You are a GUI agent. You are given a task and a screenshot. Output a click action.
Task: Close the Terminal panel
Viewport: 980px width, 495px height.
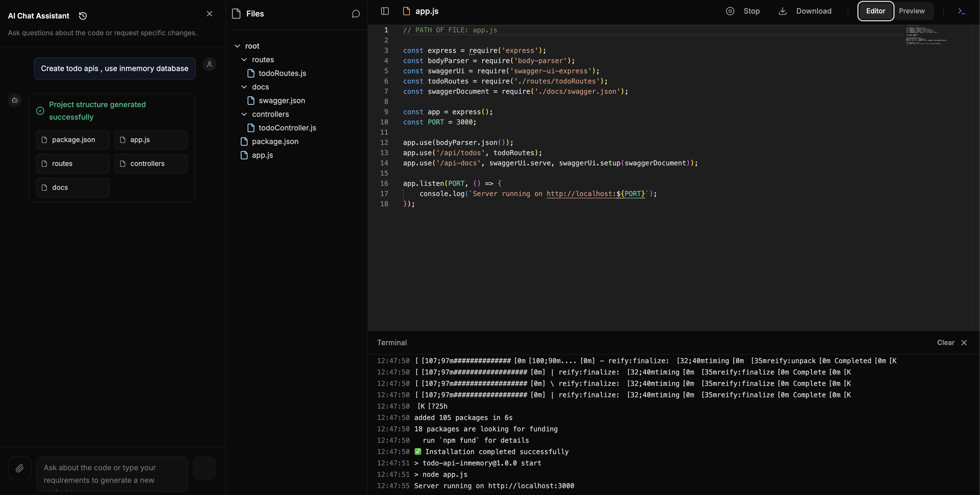click(964, 343)
